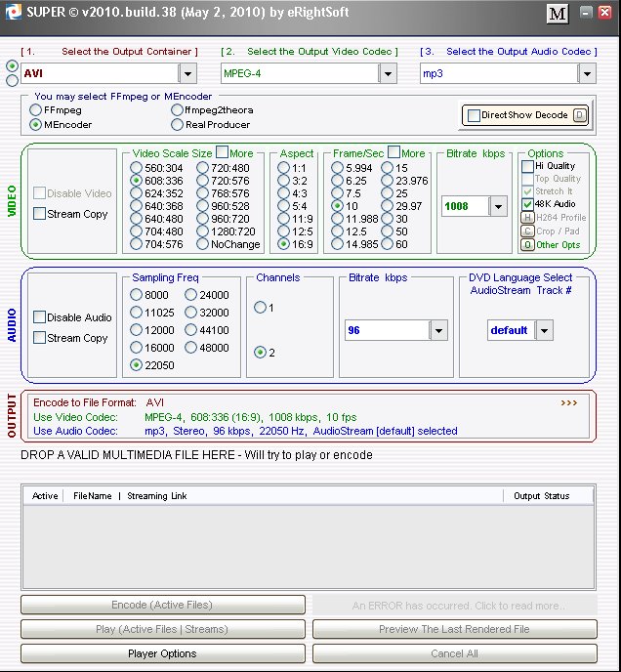Viewport: 621px width, 672px height.
Task: Click the SUPER app logo icon
Action: pyautogui.click(x=13, y=12)
